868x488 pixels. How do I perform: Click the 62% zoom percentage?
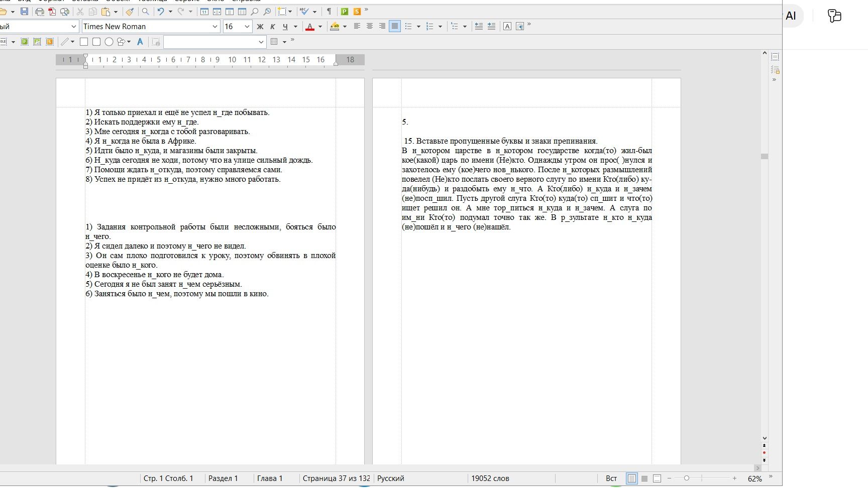[x=754, y=479]
